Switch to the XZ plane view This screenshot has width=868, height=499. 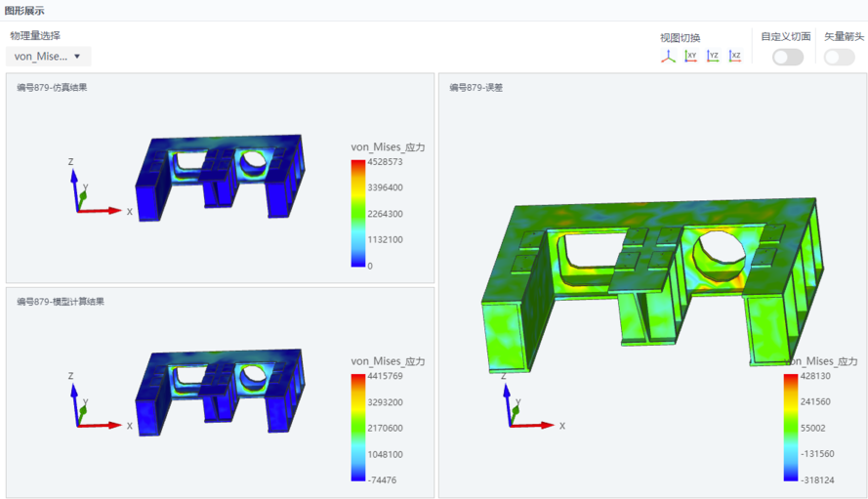tap(734, 56)
